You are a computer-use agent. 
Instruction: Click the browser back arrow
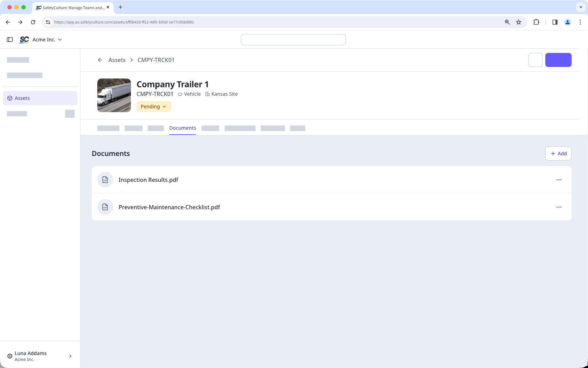pos(8,22)
